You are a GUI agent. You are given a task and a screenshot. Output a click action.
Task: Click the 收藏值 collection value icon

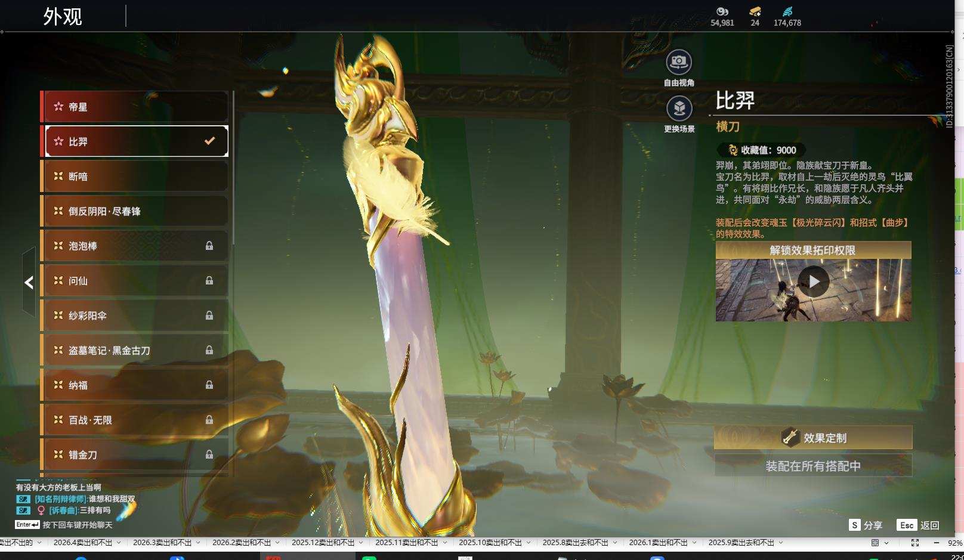coord(733,150)
